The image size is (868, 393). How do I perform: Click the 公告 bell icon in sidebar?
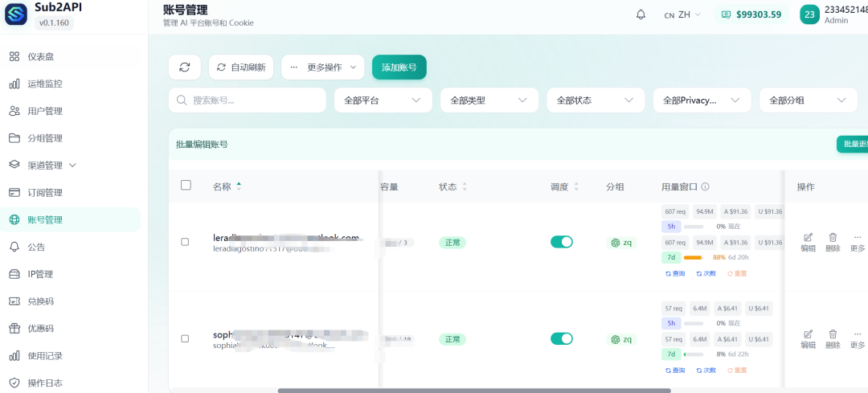14,247
